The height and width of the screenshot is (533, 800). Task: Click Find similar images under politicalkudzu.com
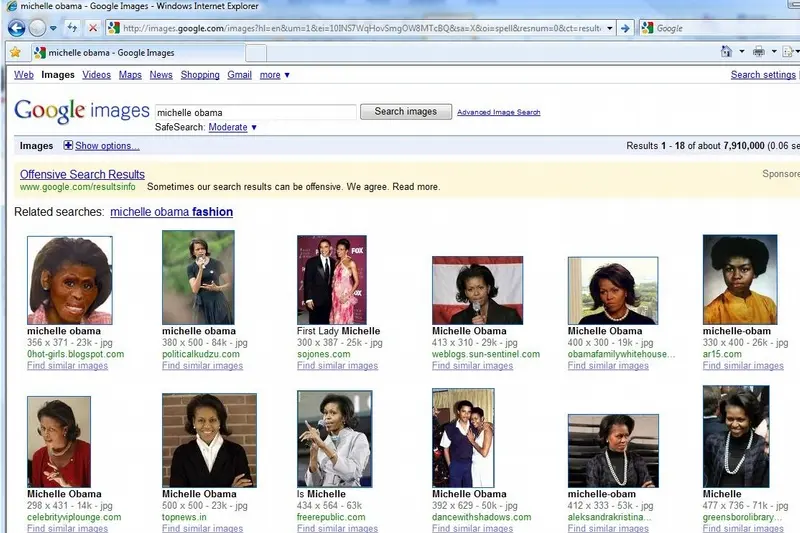(x=203, y=365)
